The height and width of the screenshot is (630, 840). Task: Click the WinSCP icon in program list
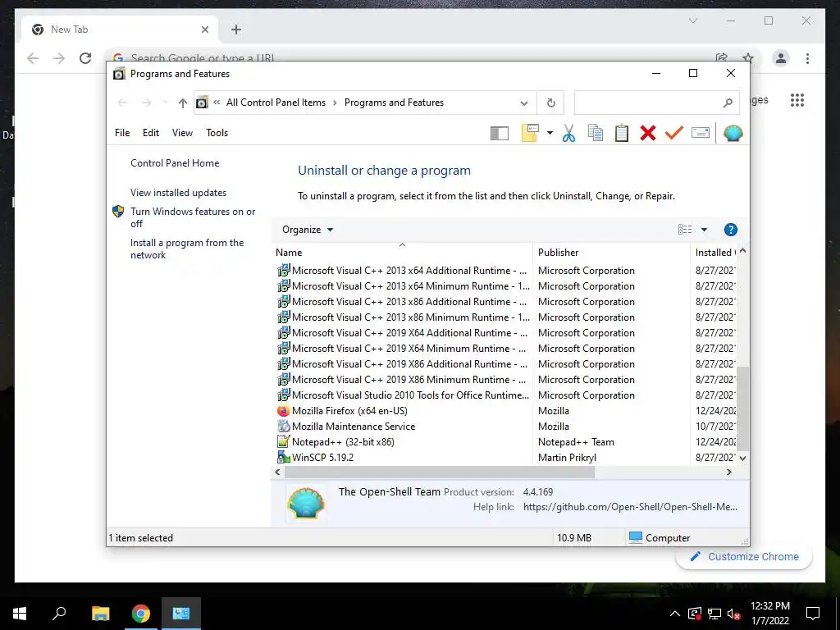(x=283, y=458)
